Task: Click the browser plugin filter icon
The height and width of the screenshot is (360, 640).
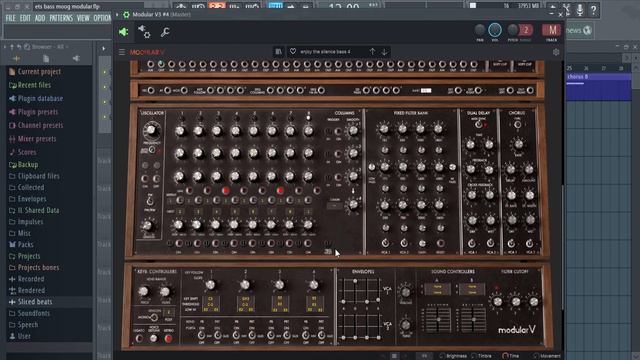Action: coord(76,58)
